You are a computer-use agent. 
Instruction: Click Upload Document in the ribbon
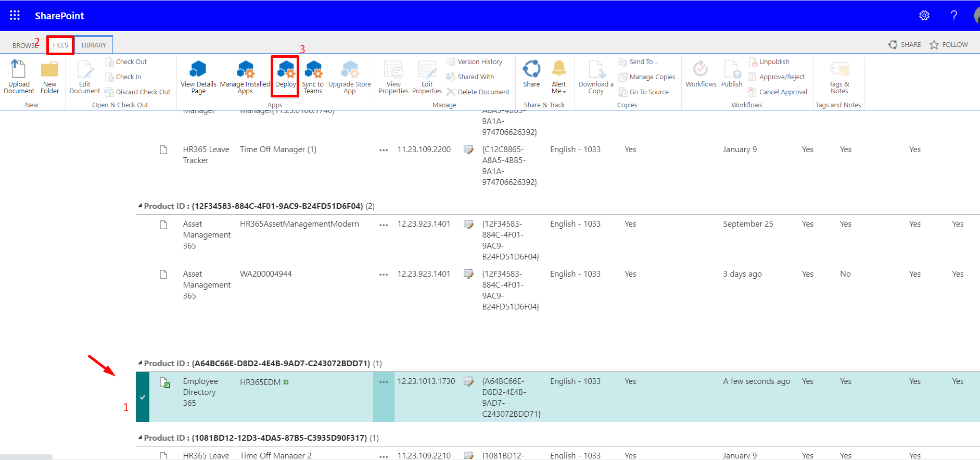pyautogui.click(x=19, y=77)
